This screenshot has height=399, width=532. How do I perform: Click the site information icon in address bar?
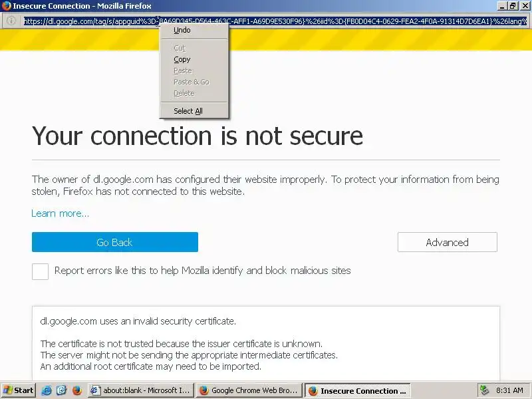[11, 21]
